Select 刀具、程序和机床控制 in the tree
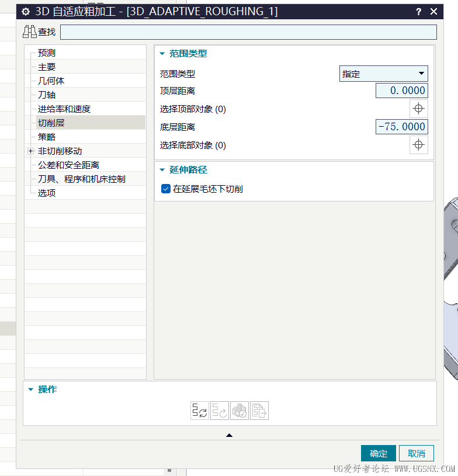 (81, 179)
